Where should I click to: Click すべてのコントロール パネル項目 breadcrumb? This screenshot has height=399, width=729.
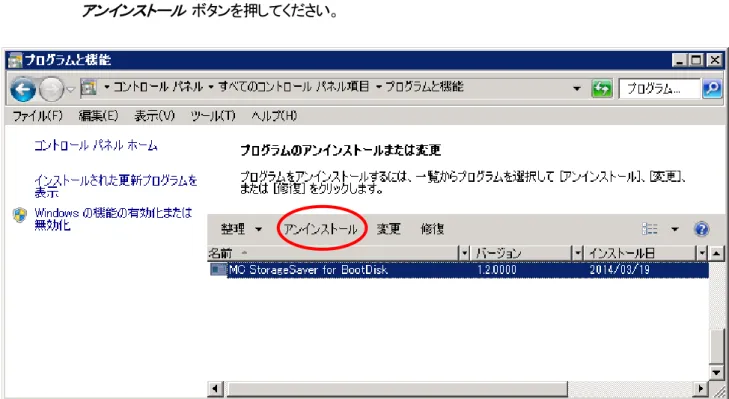point(293,86)
